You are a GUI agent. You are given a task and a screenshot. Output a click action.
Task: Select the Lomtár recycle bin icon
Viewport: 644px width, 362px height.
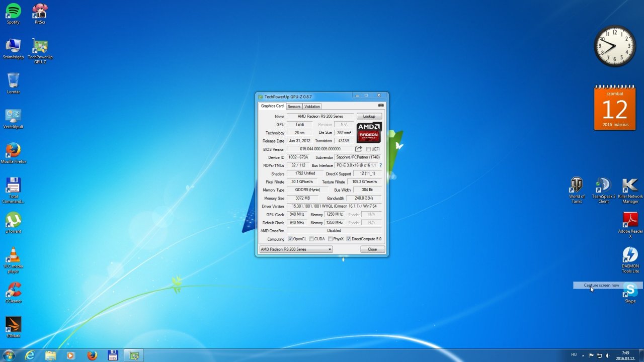point(13,83)
